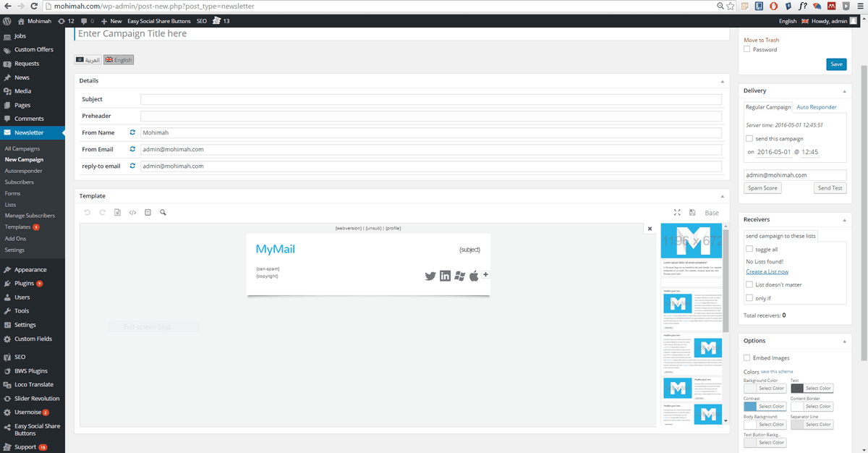
Task: Click the Subject input field
Action: click(x=430, y=100)
